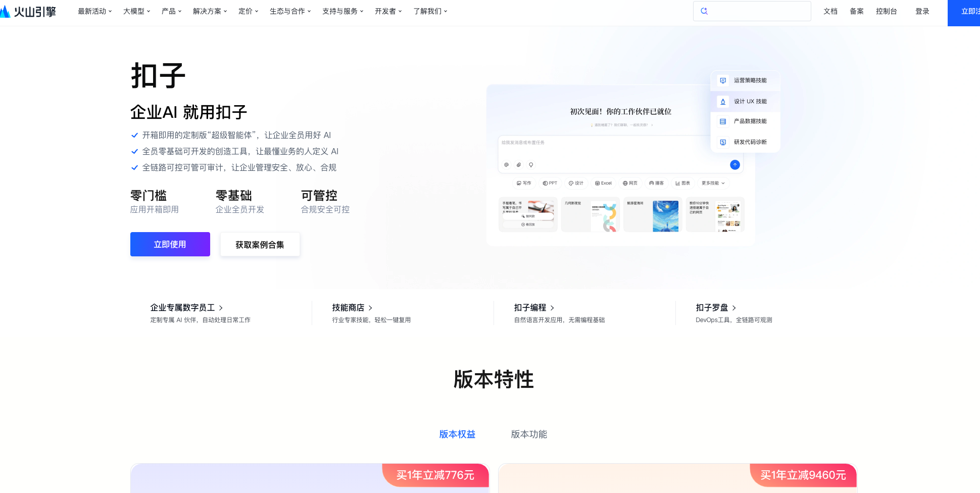Click the 登录 login link
Viewport: 980px width, 493px height.
[922, 11]
